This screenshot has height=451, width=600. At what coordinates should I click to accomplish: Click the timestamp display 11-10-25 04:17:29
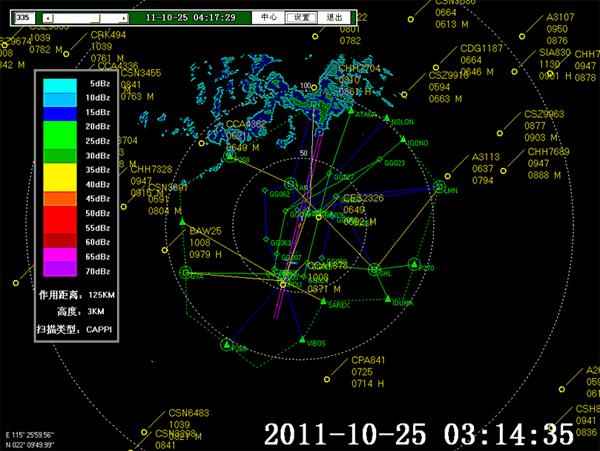click(x=191, y=18)
